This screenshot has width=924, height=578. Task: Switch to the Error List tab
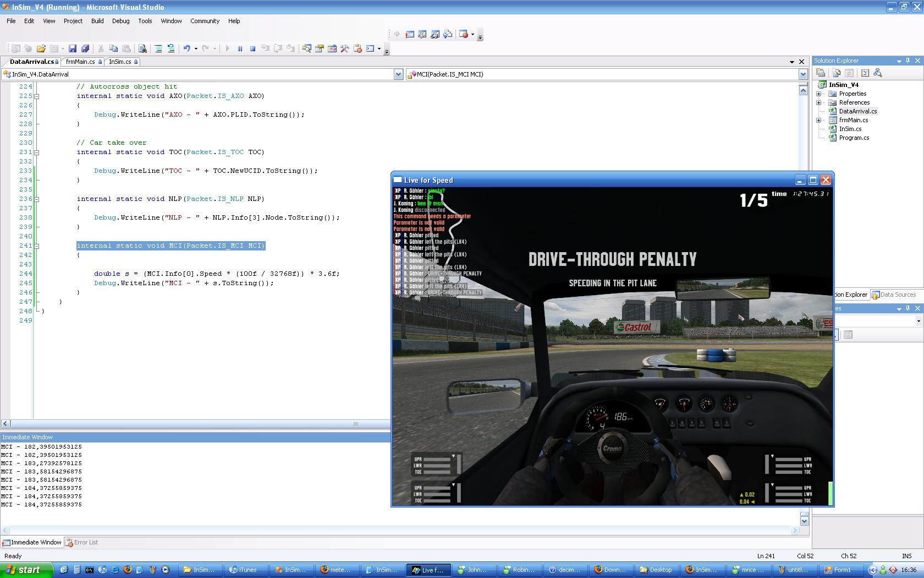pos(82,542)
